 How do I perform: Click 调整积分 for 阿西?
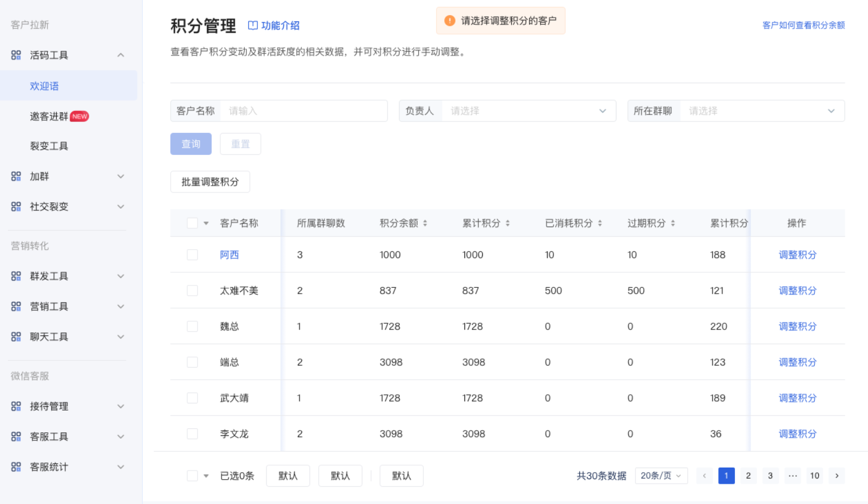click(797, 255)
